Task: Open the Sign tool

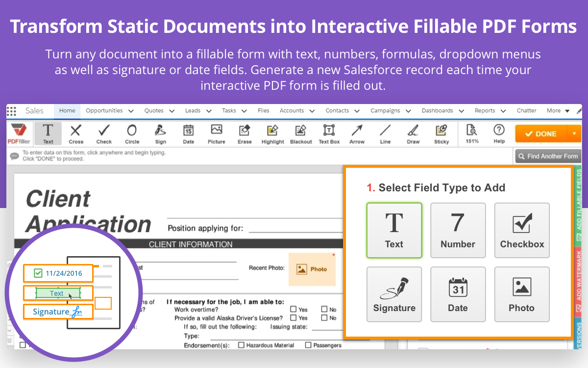Action: coord(160,133)
